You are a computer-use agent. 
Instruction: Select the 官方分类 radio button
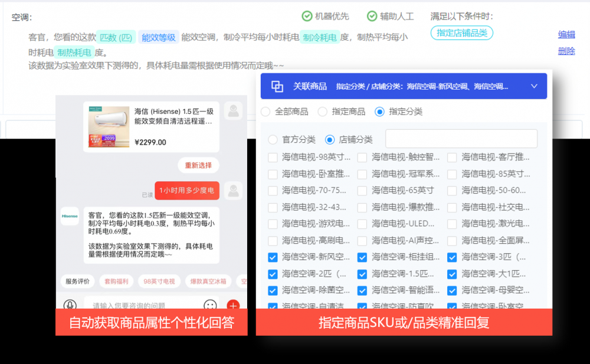click(273, 140)
